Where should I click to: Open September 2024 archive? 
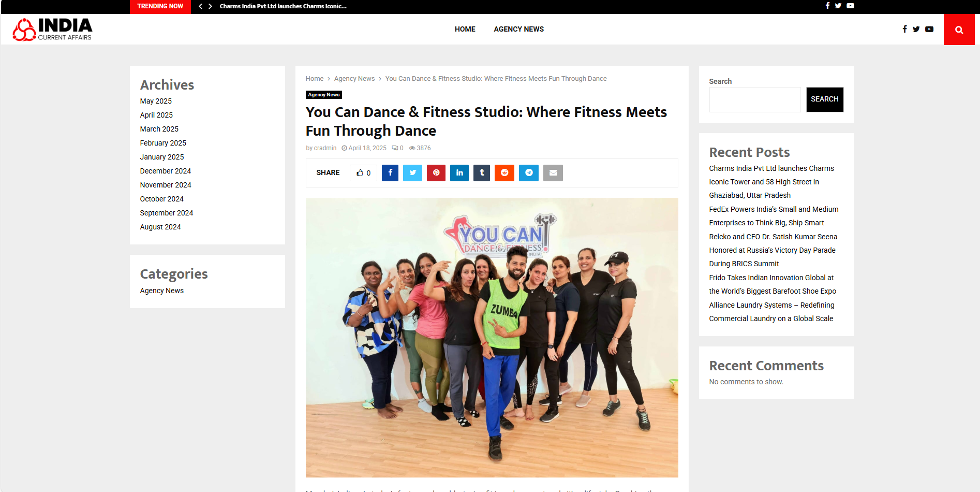167,213
